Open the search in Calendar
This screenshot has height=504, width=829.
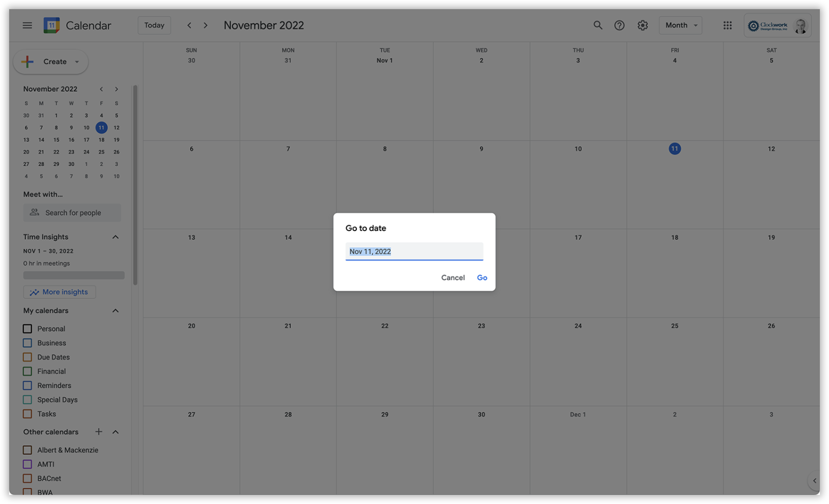point(597,25)
